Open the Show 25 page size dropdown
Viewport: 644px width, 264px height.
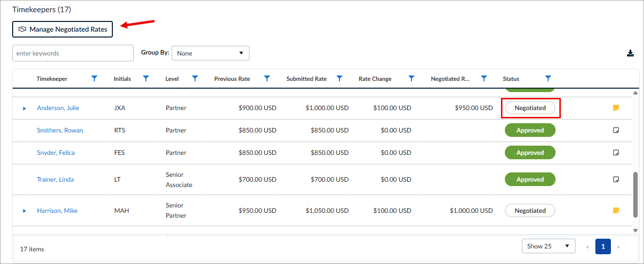click(x=548, y=246)
